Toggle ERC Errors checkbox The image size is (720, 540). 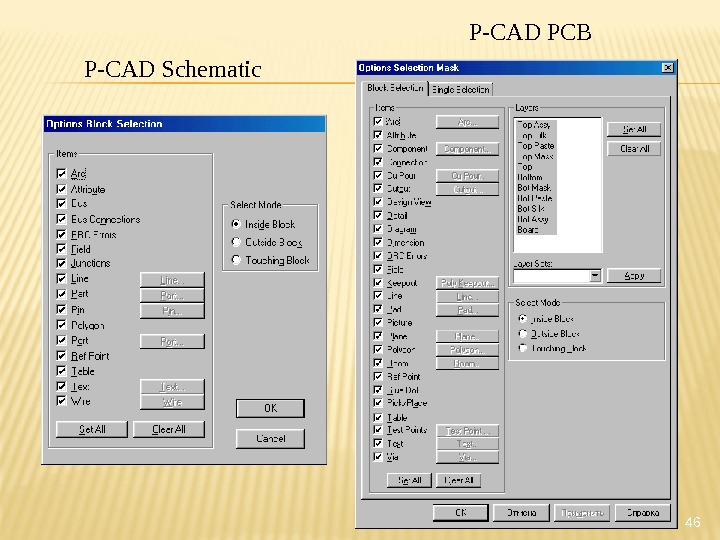point(61,235)
